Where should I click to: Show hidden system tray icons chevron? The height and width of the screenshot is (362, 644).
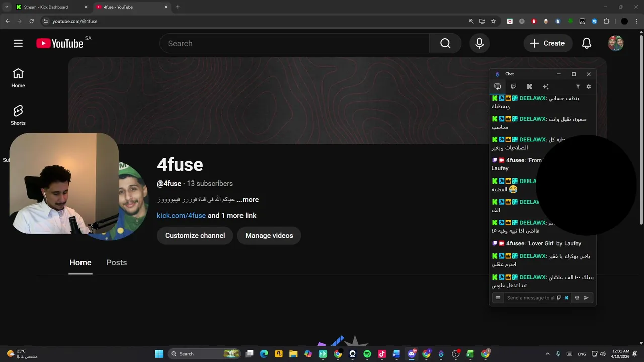[548, 354]
